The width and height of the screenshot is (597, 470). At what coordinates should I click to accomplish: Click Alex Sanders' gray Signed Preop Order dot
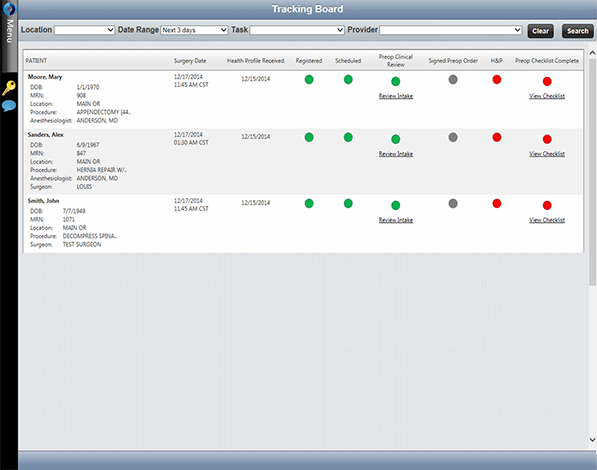(453, 137)
